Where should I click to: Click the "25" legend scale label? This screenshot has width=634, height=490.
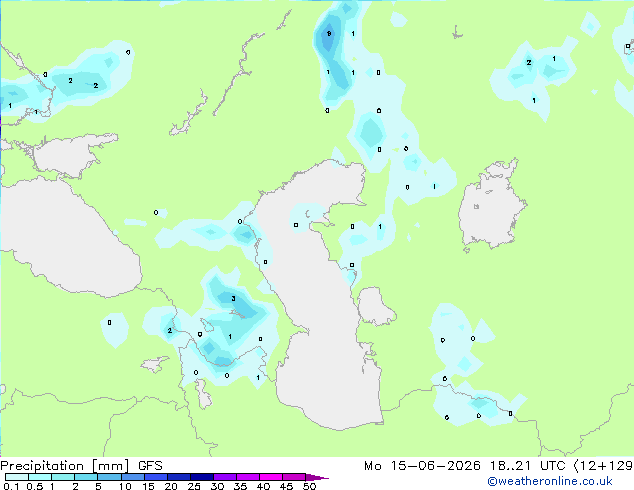click(194, 486)
